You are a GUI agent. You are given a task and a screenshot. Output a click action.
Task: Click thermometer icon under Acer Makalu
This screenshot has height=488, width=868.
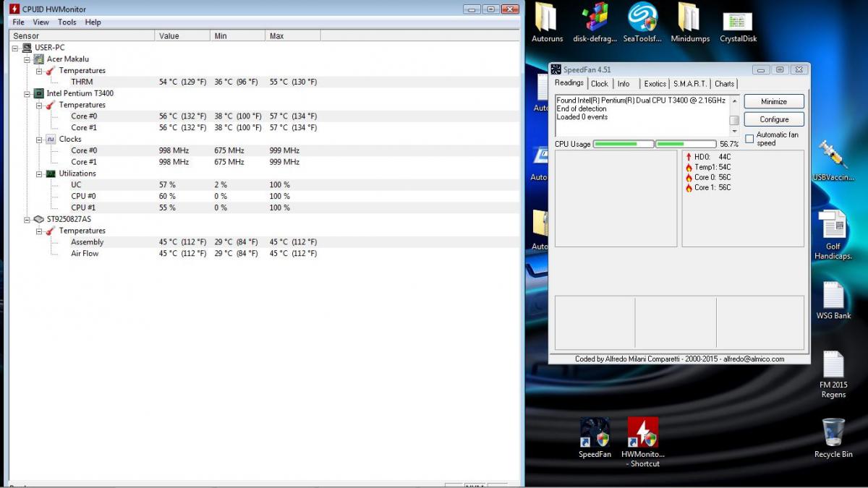[x=51, y=71]
